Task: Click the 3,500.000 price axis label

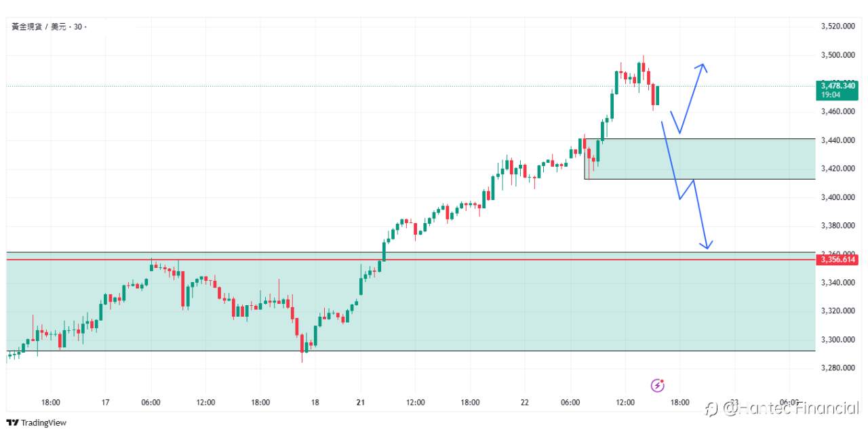Action: [x=836, y=55]
